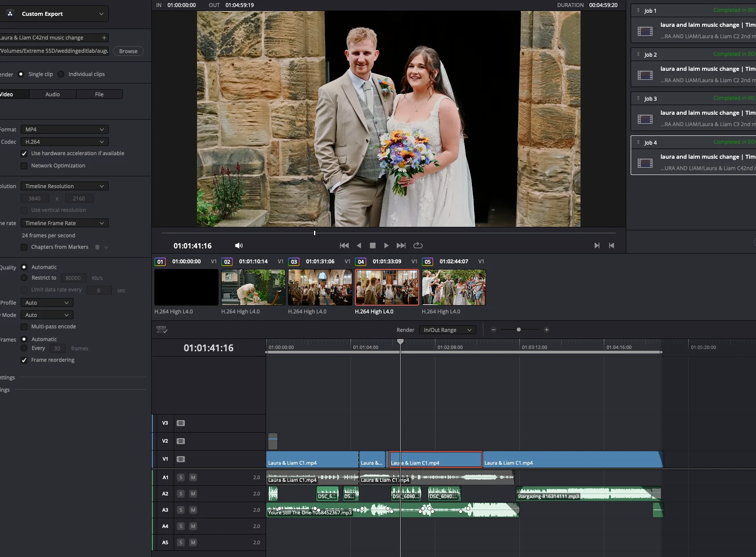The image size is (756, 557).
Task: Click the Browse button
Action: [x=128, y=51]
